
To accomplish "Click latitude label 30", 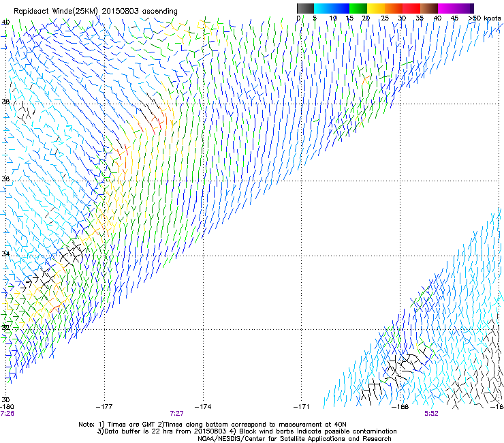I will coord(5,400).
